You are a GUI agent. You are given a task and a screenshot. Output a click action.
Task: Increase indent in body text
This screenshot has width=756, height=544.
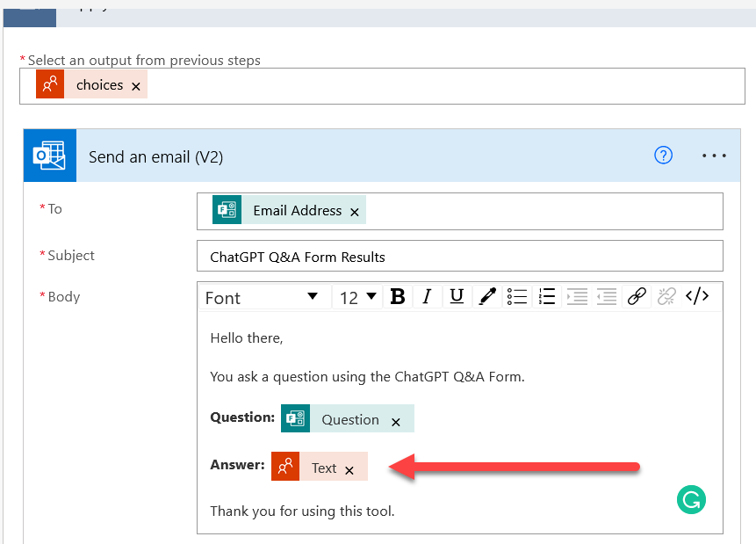[x=577, y=296]
